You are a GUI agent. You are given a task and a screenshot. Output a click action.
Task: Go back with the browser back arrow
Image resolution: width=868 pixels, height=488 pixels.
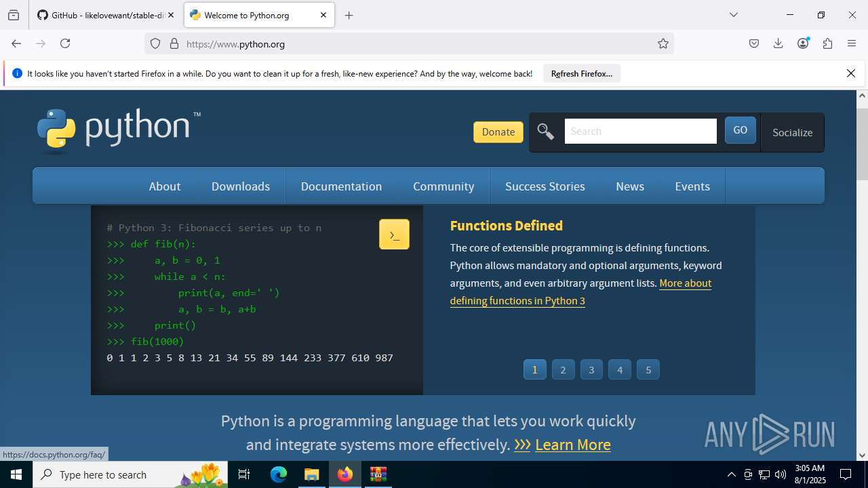[x=16, y=43]
